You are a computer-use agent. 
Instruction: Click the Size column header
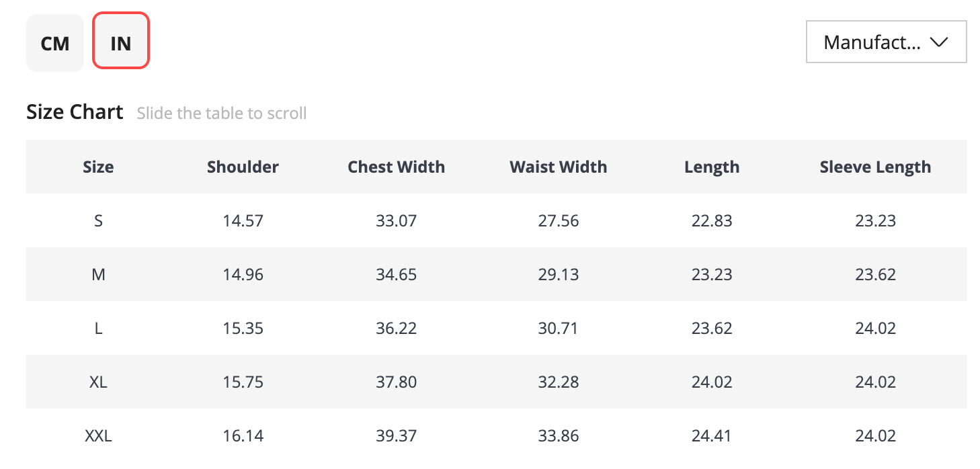coord(98,167)
